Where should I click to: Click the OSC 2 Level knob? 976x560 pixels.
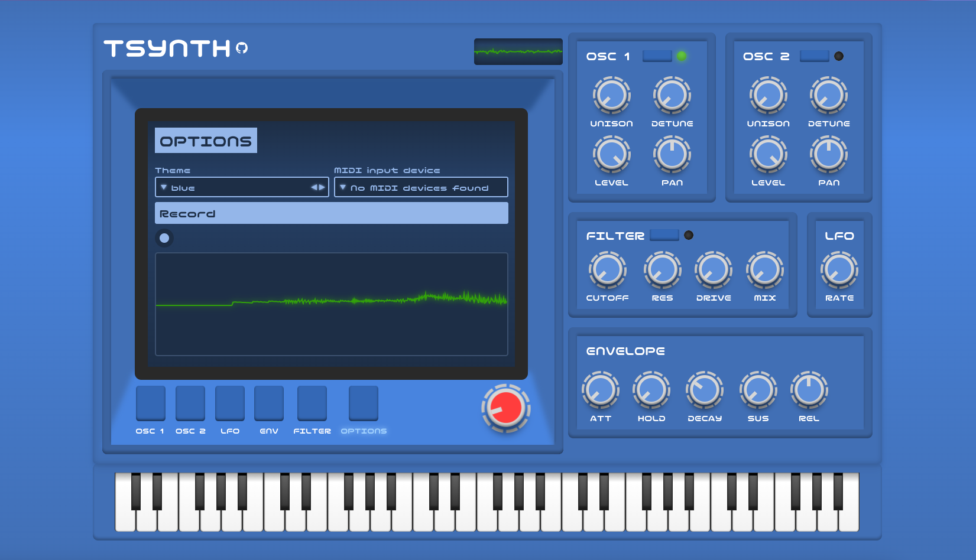pyautogui.click(x=769, y=155)
